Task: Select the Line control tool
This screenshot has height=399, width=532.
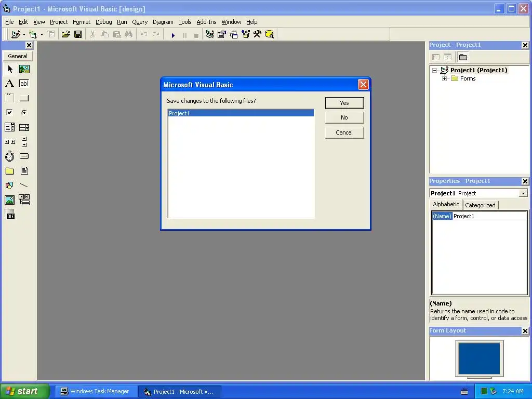Action: click(x=24, y=185)
